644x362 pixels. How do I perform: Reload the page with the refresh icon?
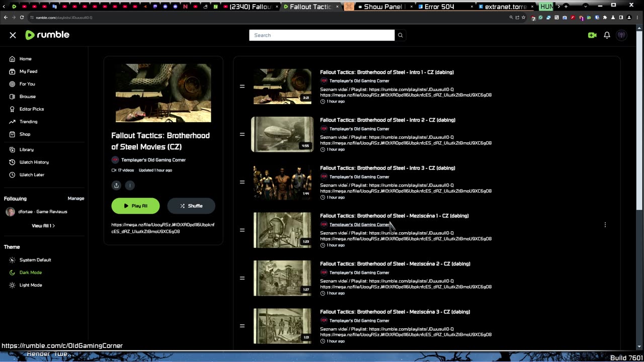22,17
